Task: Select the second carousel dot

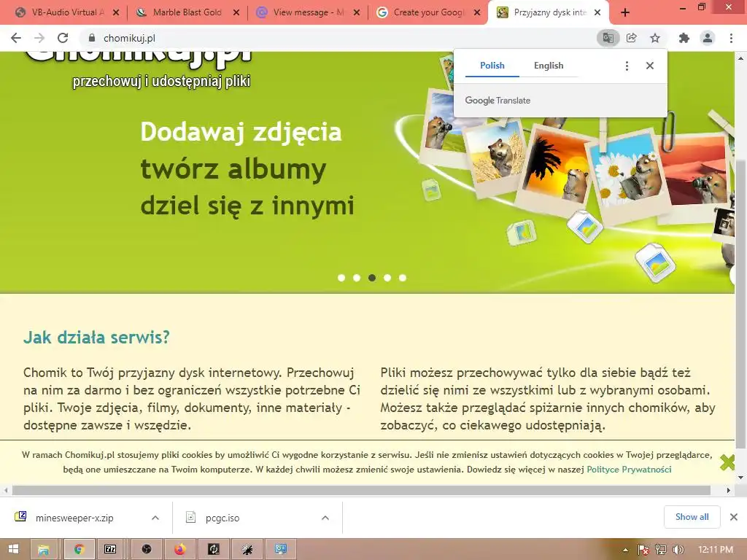Action: [x=356, y=278]
